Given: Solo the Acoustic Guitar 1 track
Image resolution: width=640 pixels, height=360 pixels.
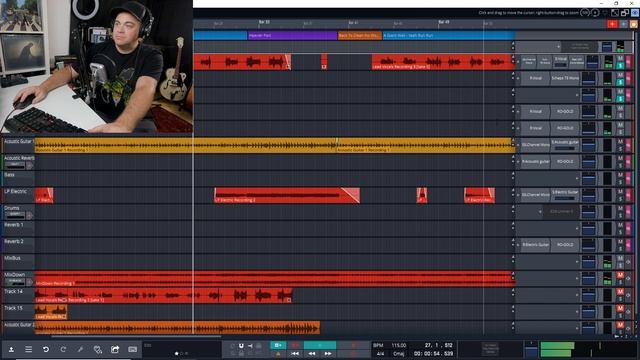Looking at the screenshot, I should 620,148.
